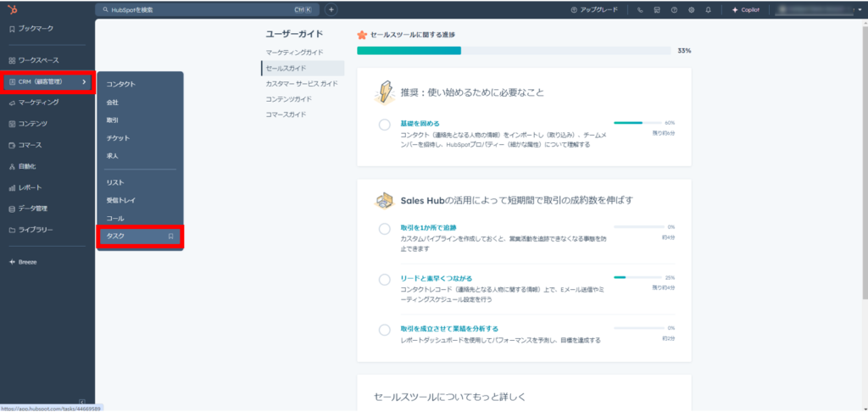Image resolution: width=868 pixels, height=412 pixels.
Task: Open the 取引を1か所で追跡 link
Action: click(428, 227)
